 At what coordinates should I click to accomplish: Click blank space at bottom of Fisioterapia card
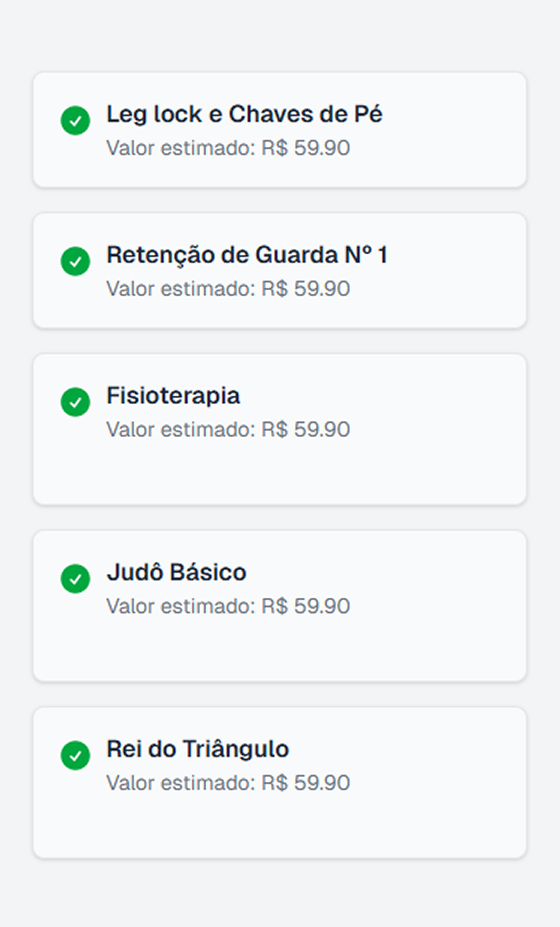point(279,475)
